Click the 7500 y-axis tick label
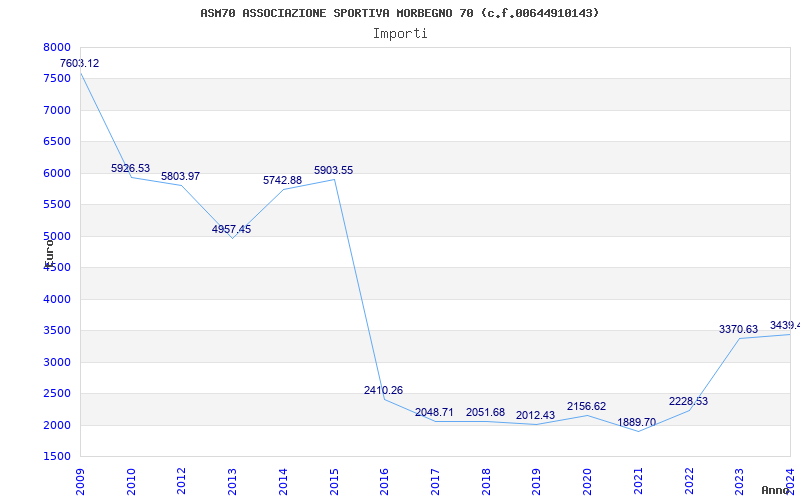800x500 pixels. (55, 79)
